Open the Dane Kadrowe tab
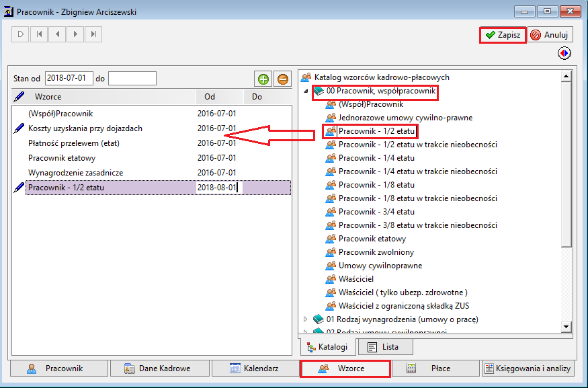Image resolution: width=588 pixels, height=388 pixels. click(160, 368)
